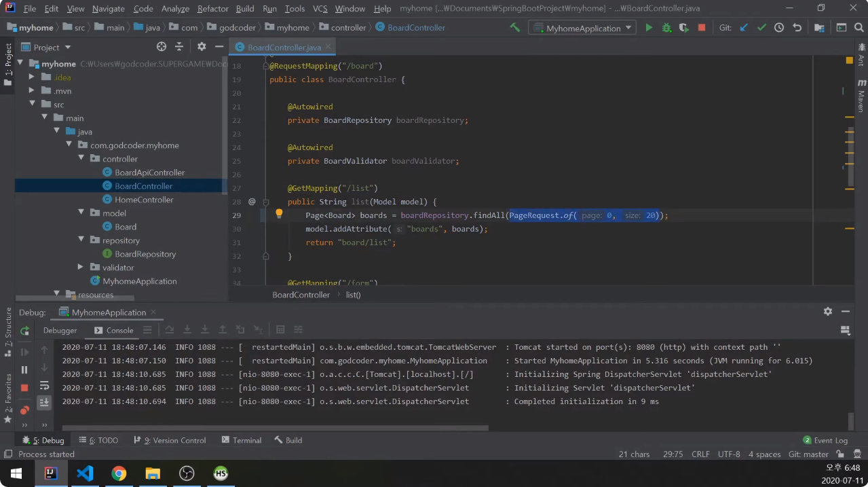The height and width of the screenshot is (487, 868).
Task: Switch to the Debugger tab
Action: pyautogui.click(x=60, y=330)
